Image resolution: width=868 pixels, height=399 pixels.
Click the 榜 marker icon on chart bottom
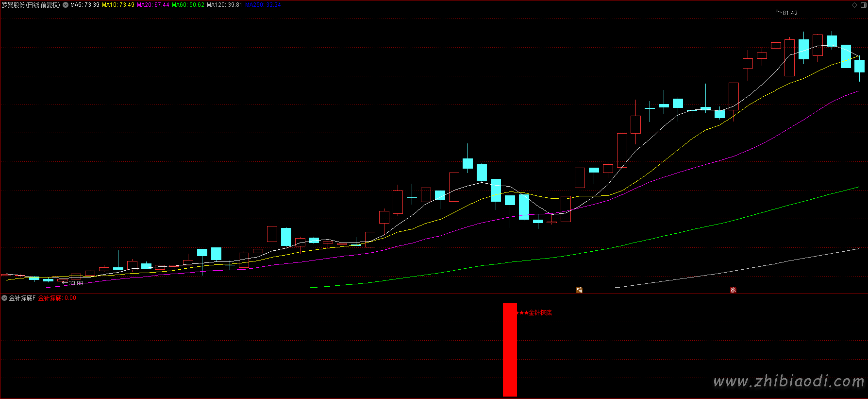tap(579, 290)
